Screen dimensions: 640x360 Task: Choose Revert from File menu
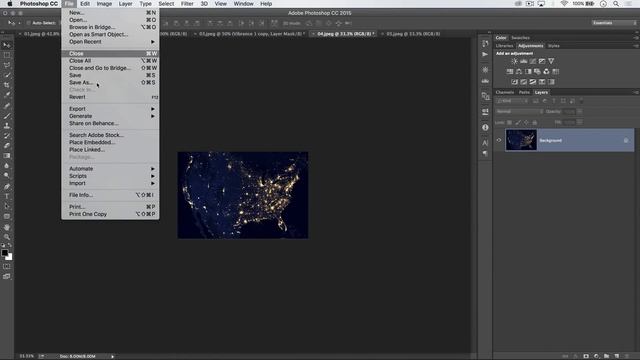tap(110, 97)
